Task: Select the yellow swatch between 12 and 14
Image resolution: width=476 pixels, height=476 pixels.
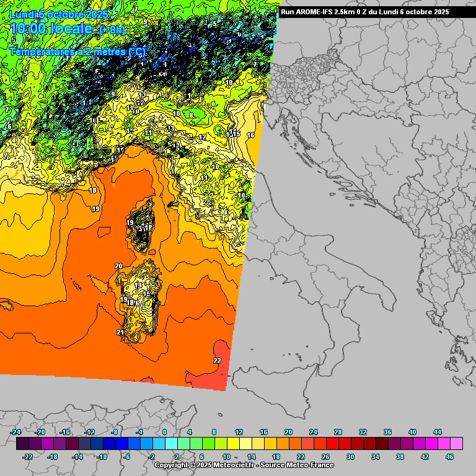Action: tap(245, 444)
